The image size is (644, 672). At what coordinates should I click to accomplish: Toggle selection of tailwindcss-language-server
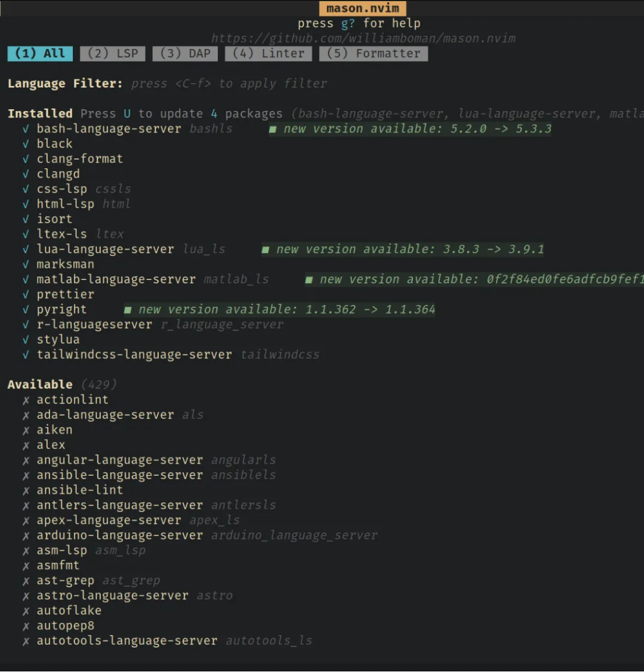pyautogui.click(x=134, y=354)
